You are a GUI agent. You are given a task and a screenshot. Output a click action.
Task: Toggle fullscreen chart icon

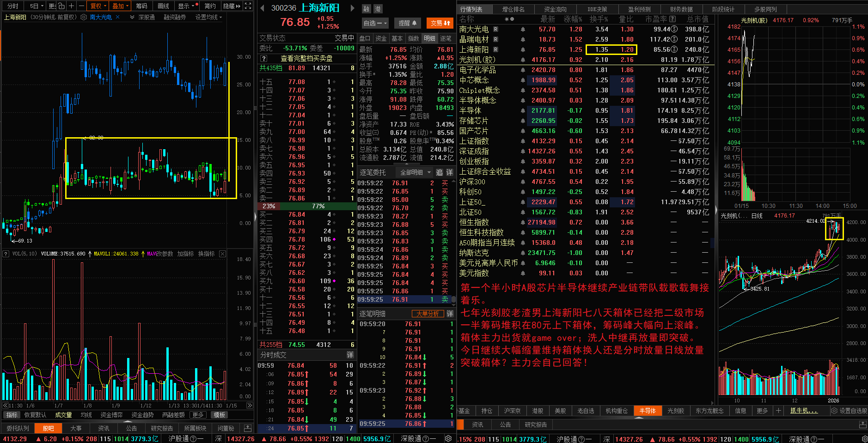(248, 6)
